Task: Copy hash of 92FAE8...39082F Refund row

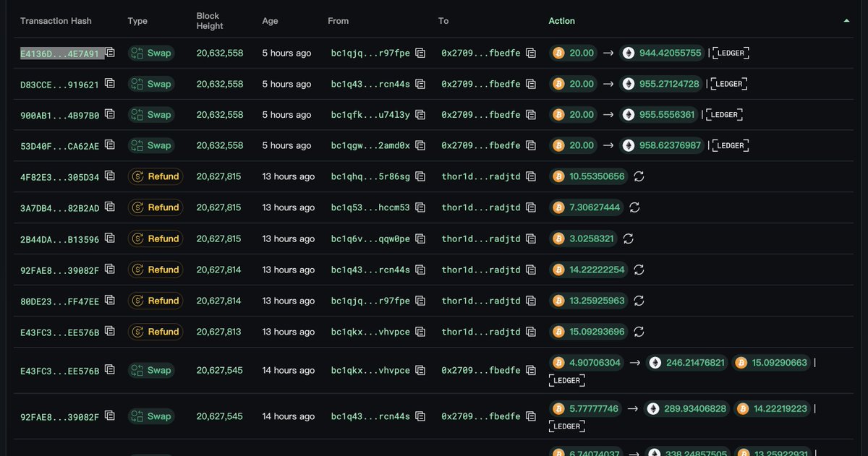Action: coord(110,270)
